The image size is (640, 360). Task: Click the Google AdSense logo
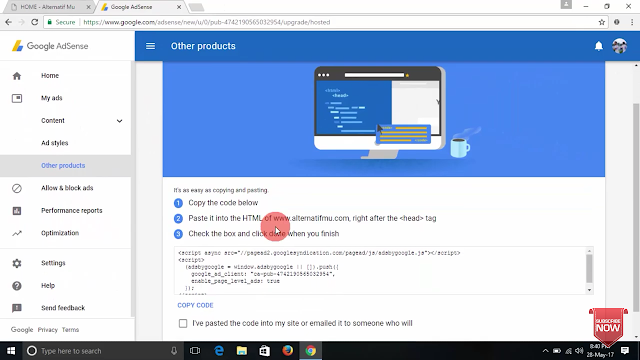pos(50,46)
